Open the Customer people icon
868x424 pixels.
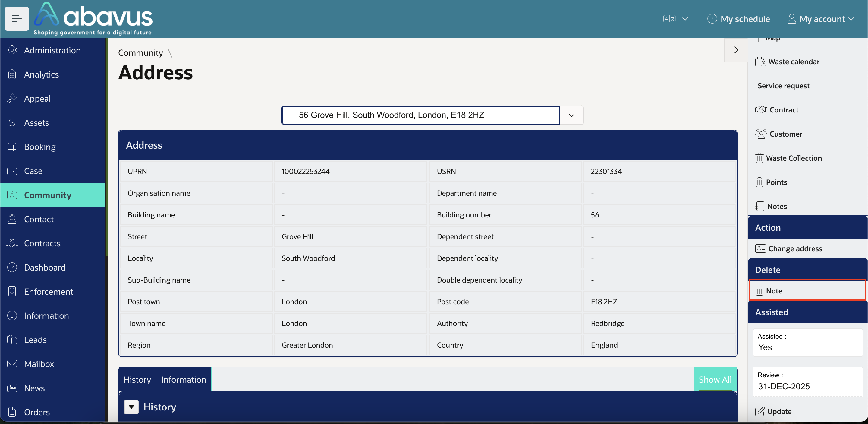tap(761, 134)
